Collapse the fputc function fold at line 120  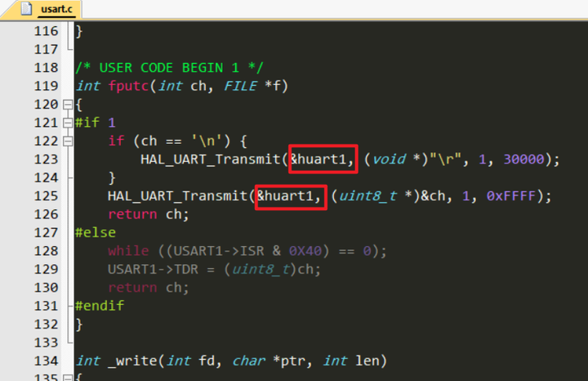pyautogui.click(x=68, y=105)
